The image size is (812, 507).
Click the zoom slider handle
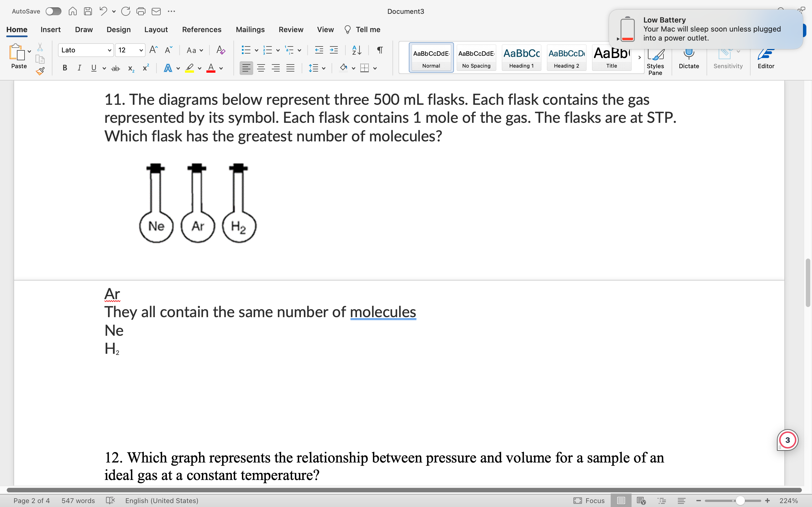click(x=740, y=500)
